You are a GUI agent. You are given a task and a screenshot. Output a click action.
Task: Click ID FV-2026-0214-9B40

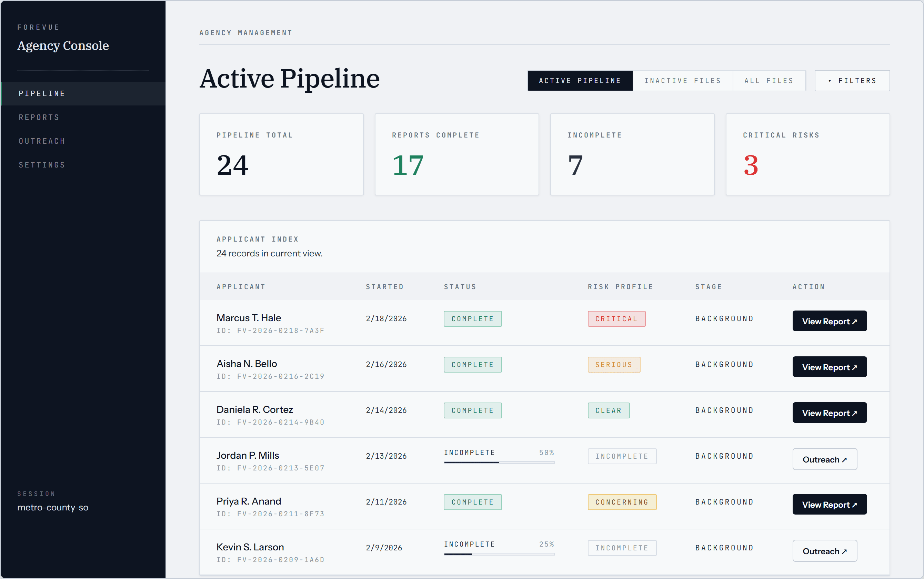[x=270, y=422]
